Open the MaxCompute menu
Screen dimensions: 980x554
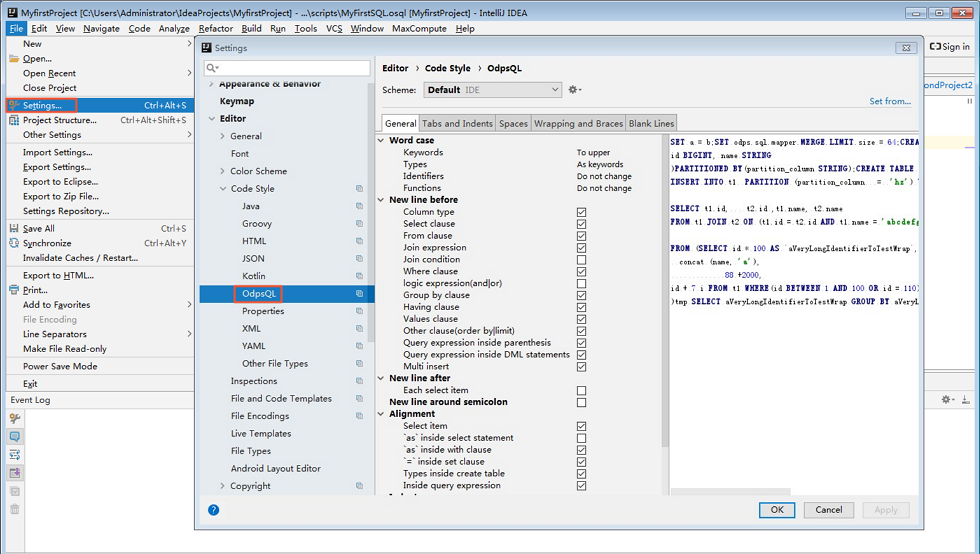click(x=419, y=28)
